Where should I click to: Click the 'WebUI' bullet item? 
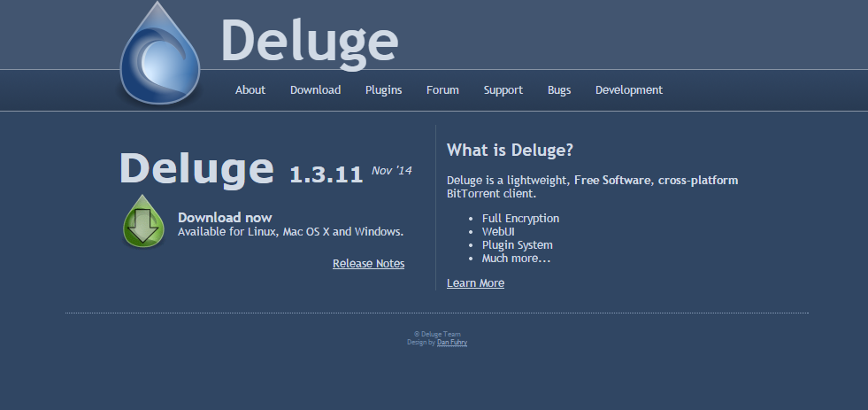point(498,232)
